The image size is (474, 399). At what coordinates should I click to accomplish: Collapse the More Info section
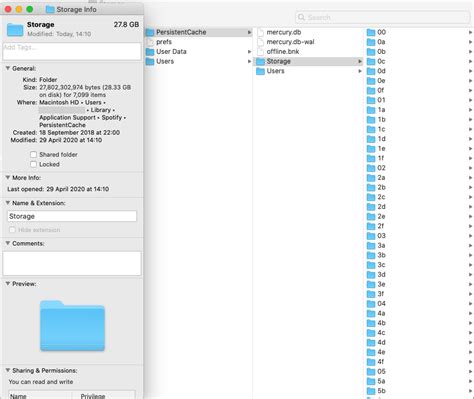click(x=7, y=178)
